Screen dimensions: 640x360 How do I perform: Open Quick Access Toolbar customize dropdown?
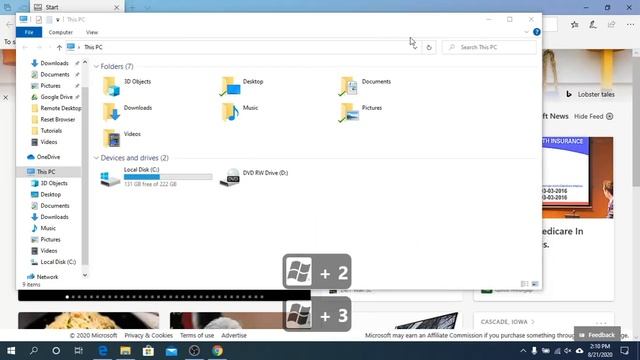(58, 20)
